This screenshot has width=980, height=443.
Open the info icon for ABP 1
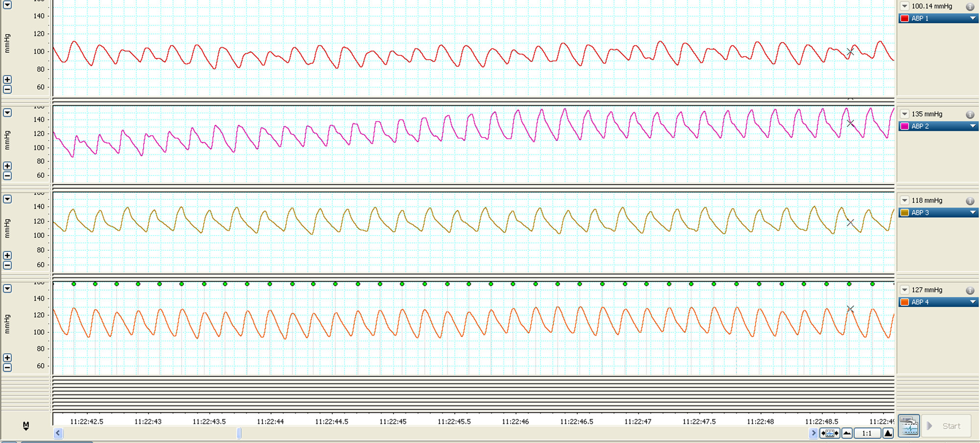point(970,6)
